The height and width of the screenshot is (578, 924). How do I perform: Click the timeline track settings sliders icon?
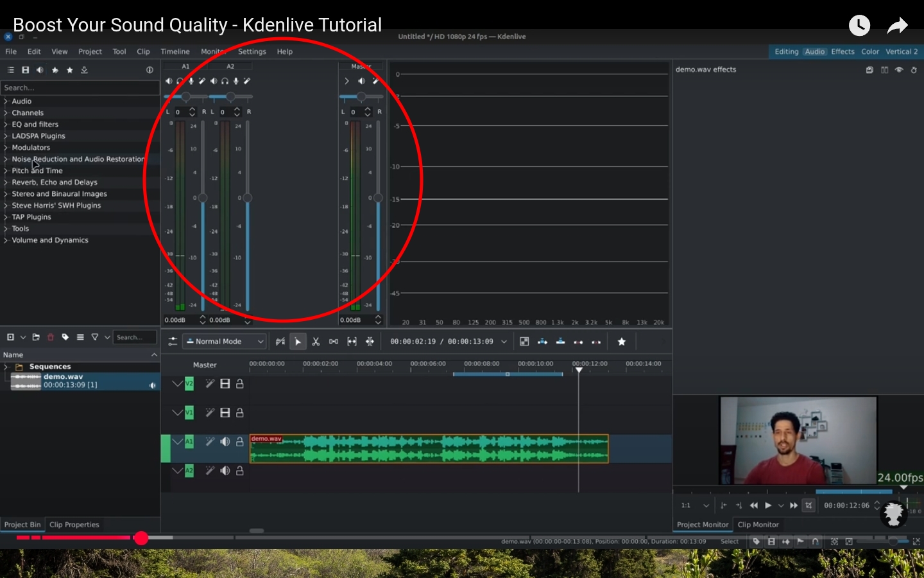(173, 342)
